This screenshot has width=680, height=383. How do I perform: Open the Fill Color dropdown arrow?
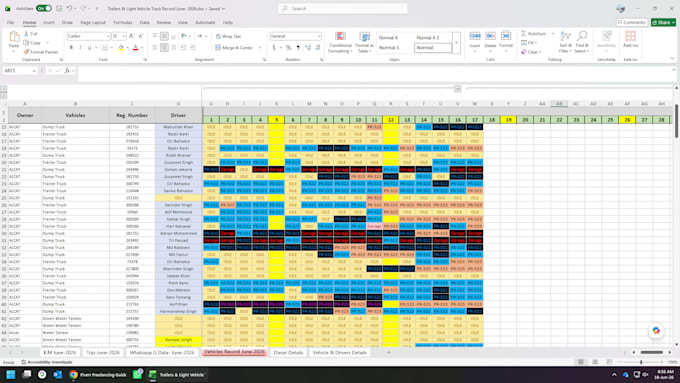tap(128, 47)
